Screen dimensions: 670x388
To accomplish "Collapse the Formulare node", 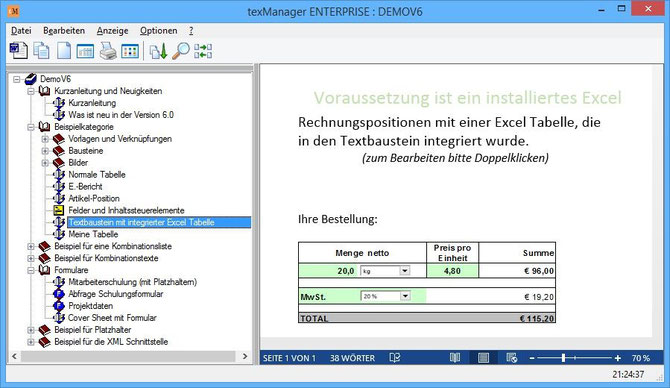I will pyautogui.click(x=31, y=270).
